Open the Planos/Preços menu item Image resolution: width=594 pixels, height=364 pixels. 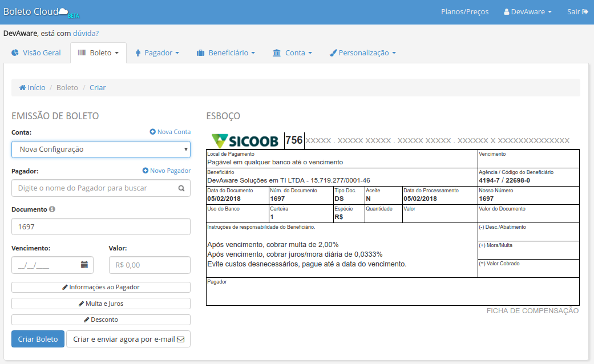point(464,12)
